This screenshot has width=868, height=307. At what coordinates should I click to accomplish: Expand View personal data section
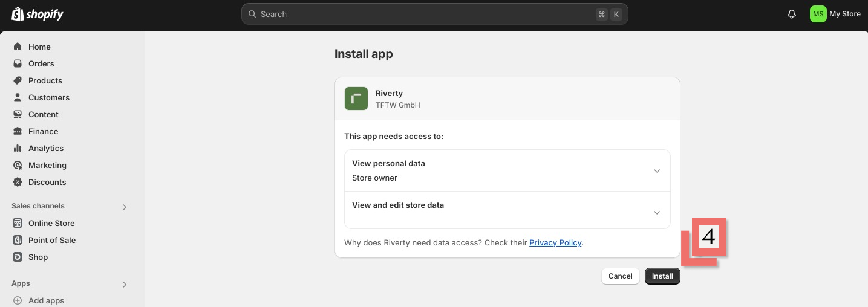click(x=657, y=171)
